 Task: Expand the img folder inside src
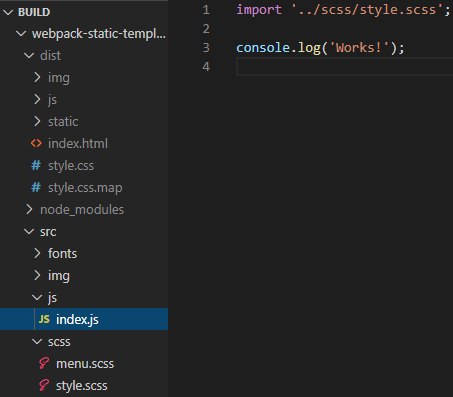37,276
